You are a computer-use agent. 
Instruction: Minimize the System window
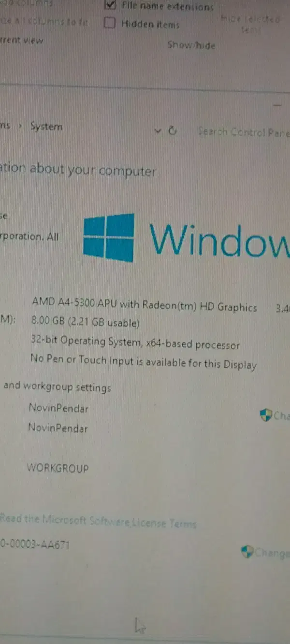[277, 104]
